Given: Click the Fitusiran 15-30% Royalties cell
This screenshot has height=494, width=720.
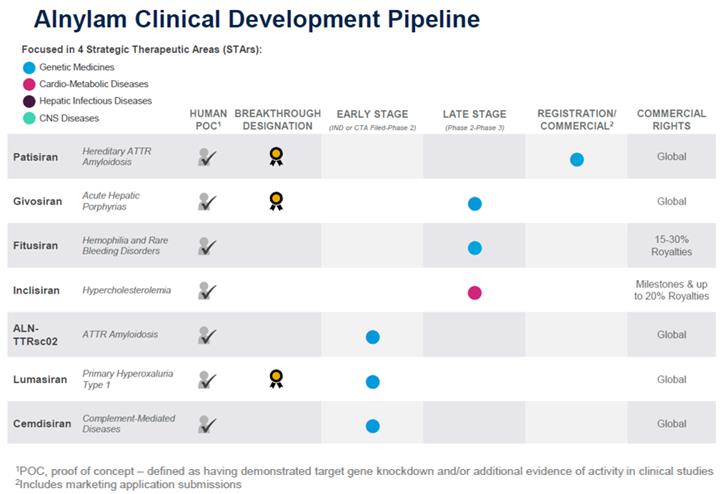Looking at the screenshot, I should 671,247.
